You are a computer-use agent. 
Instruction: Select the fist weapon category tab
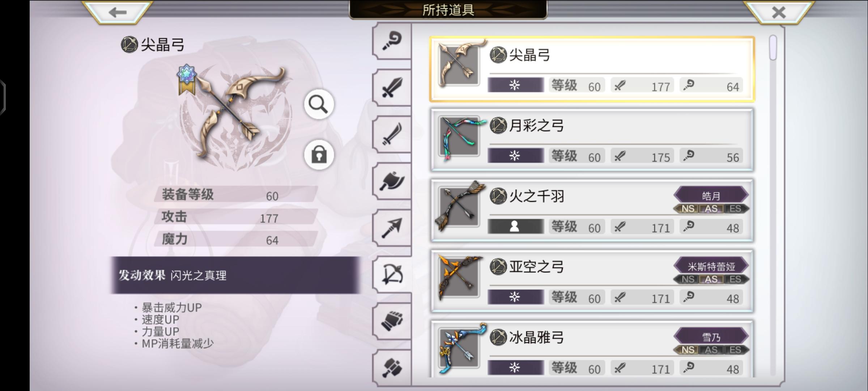392,321
